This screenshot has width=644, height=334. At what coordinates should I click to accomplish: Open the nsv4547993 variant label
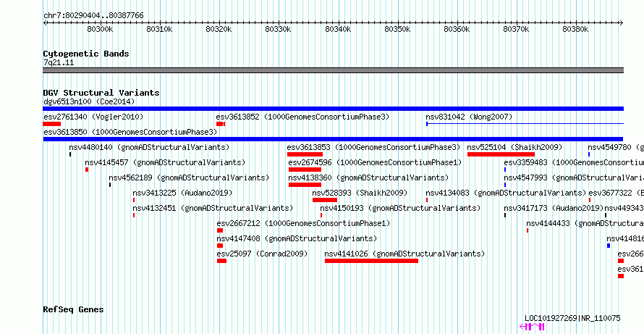click(574, 178)
